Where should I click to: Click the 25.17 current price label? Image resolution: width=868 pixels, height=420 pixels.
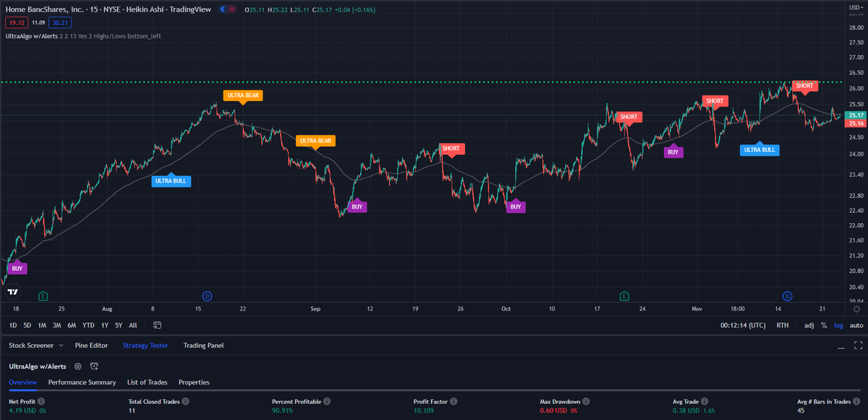point(856,115)
